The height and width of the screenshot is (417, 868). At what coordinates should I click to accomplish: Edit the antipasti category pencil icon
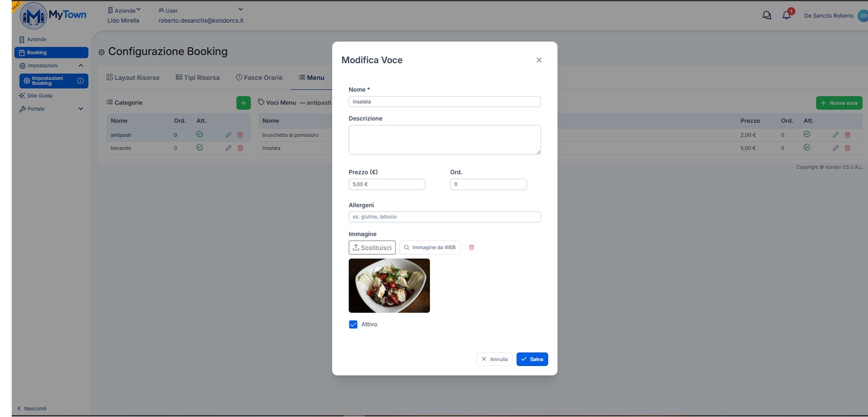(x=229, y=134)
